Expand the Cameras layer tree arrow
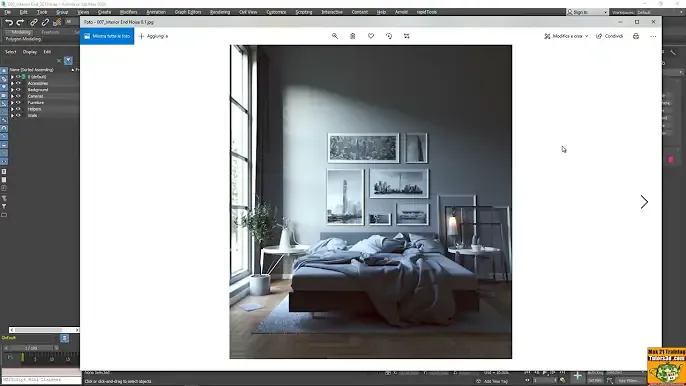This screenshot has width=686, height=386. tap(12, 96)
